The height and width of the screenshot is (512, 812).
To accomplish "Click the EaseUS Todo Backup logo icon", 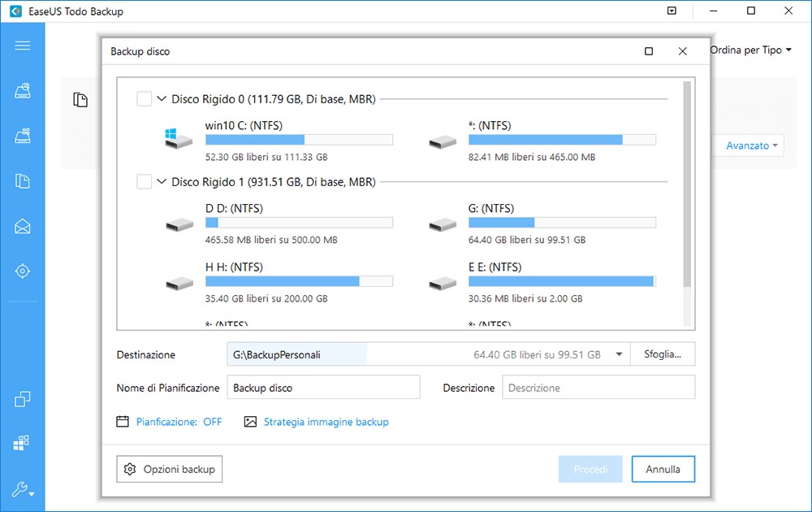I will coord(15,11).
